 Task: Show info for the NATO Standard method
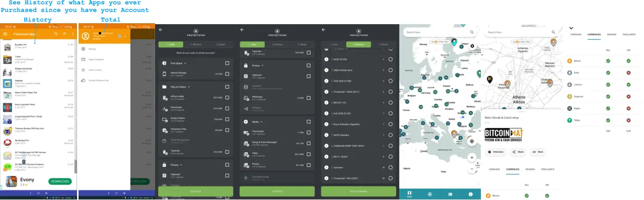click(326, 135)
